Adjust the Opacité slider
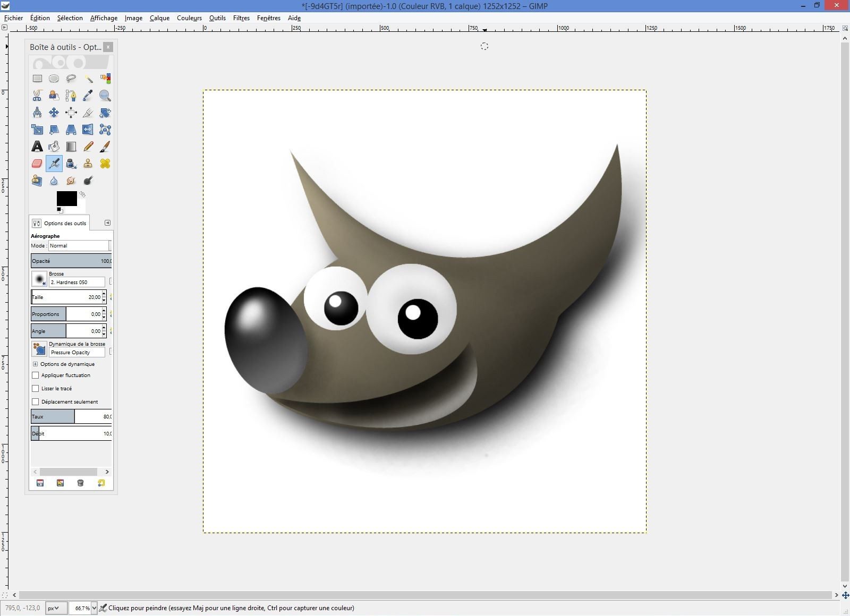Image resolution: width=850 pixels, height=616 pixels. point(71,261)
